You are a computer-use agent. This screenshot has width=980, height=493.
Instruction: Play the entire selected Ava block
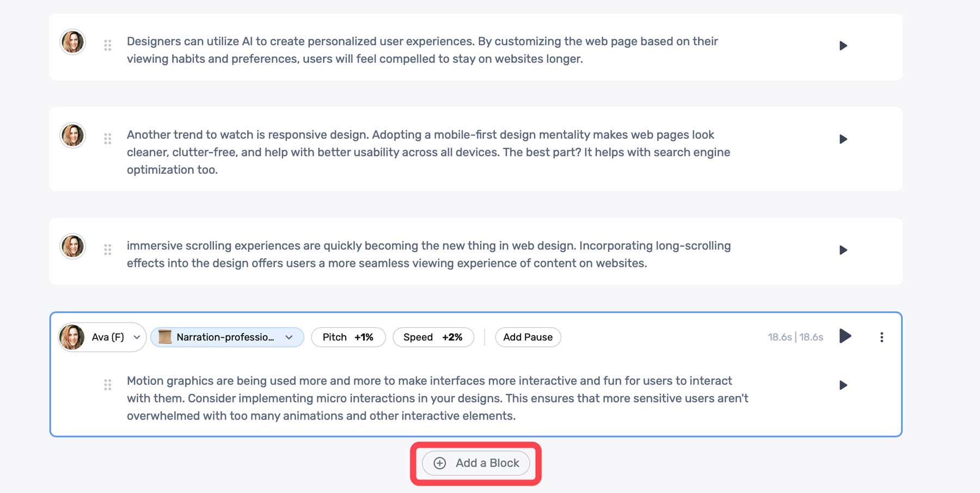pos(845,337)
